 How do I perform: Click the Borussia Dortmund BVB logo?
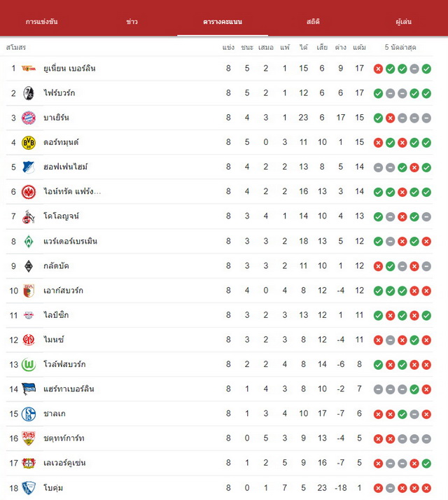(29, 143)
